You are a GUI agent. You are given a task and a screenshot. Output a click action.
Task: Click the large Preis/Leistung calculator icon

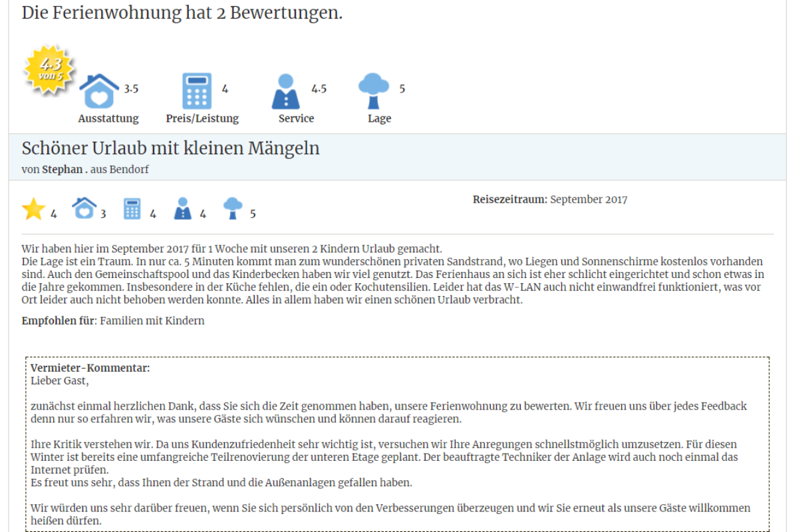[197, 91]
